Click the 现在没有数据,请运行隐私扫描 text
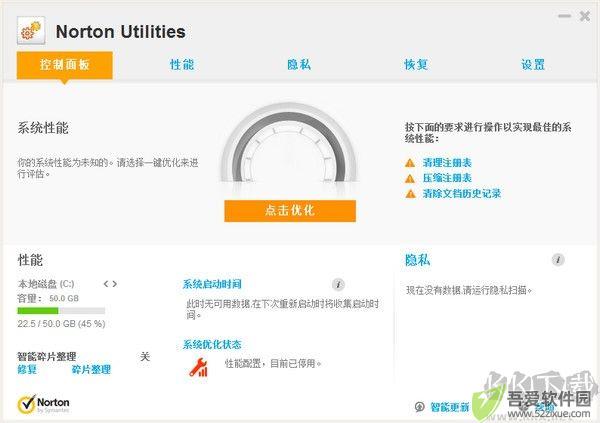 pyautogui.click(x=469, y=290)
